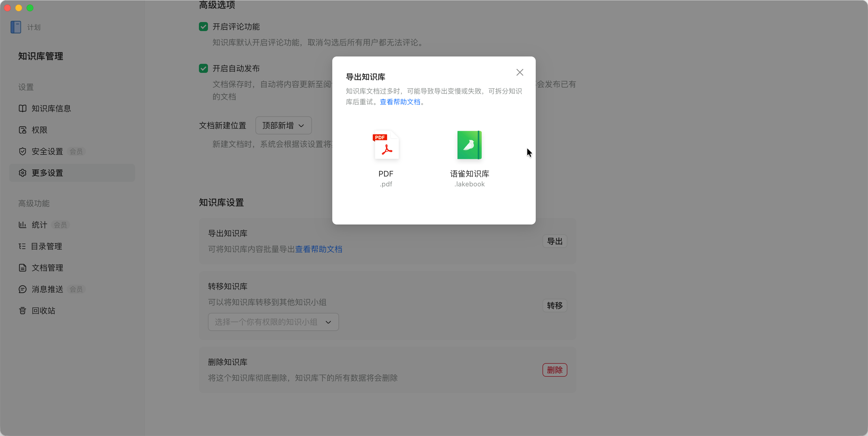Click the 文档新建位置 label
This screenshot has width=868, height=436.
click(222, 126)
